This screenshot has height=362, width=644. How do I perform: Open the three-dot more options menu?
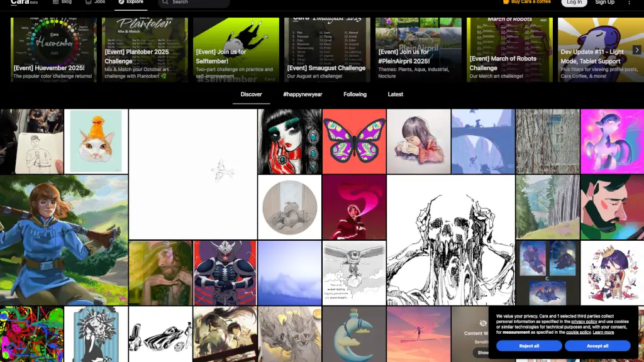pos(630,3)
